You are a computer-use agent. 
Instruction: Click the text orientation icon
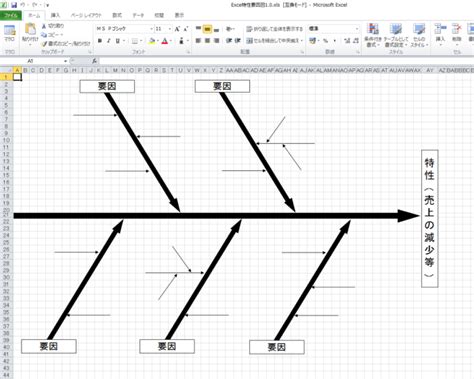pyautogui.click(x=229, y=29)
